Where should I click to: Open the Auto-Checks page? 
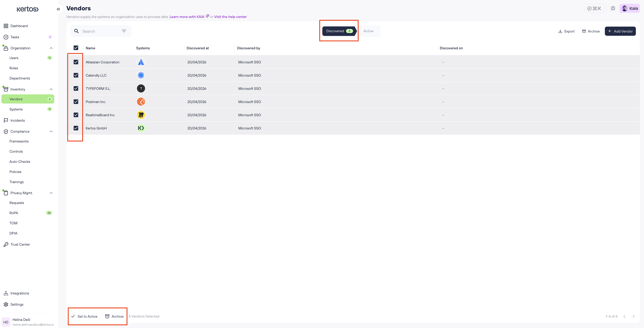28,162
